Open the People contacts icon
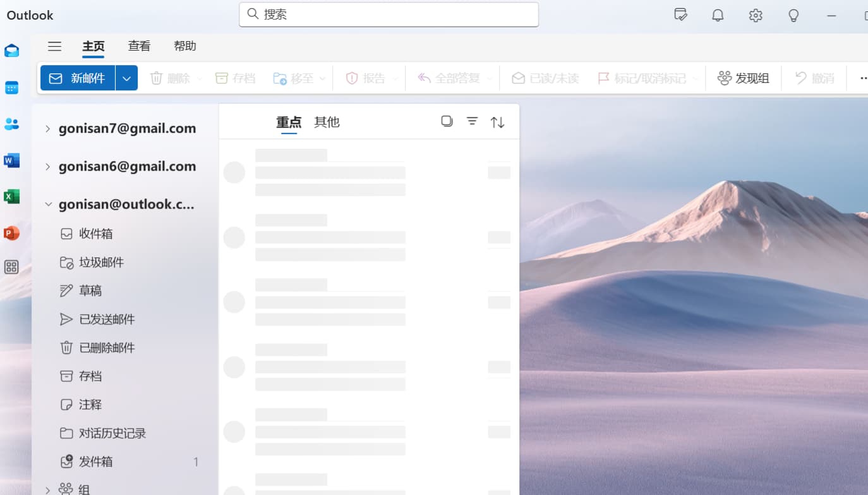Viewport: 868px width, 495px height. (x=11, y=124)
